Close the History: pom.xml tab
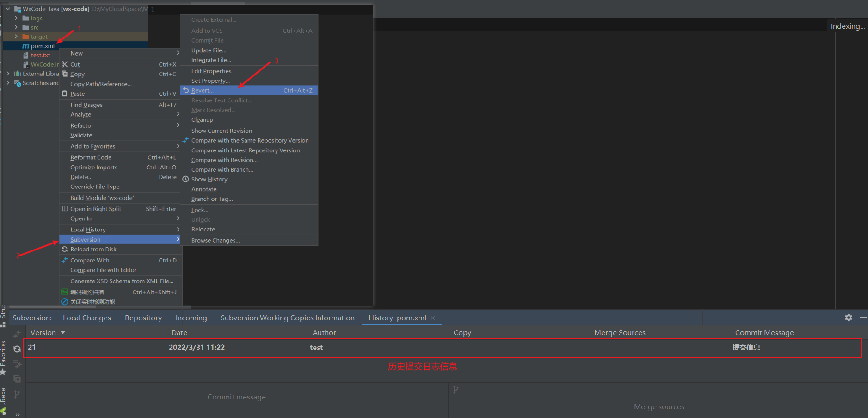The height and width of the screenshot is (418, 868). pyautogui.click(x=433, y=318)
